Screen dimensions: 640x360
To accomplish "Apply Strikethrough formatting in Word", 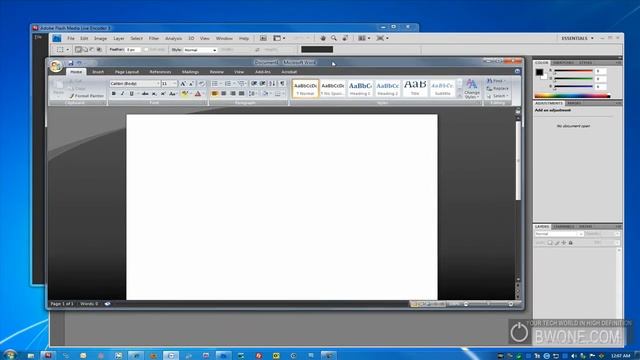I will pyautogui.click(x=145, y=94).
